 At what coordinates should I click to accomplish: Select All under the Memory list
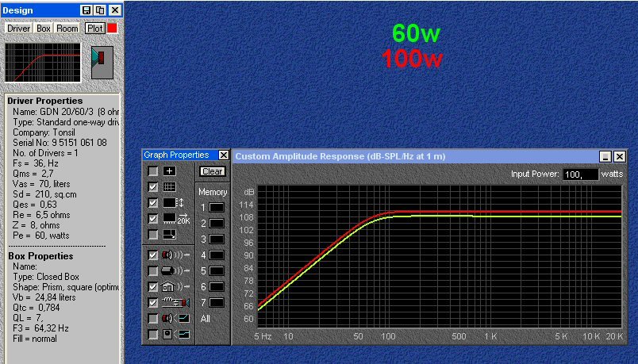click(205, 319)
